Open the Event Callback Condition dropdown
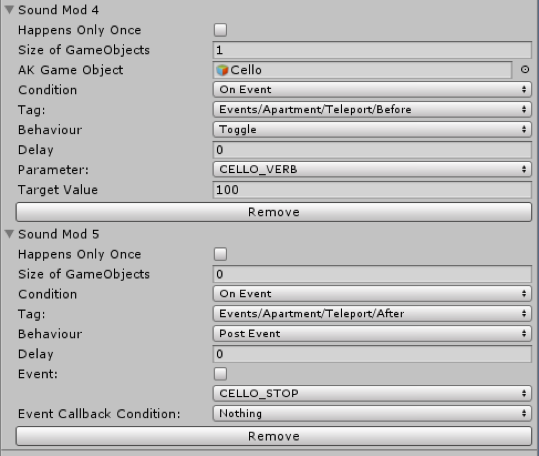 coord(372,413)
